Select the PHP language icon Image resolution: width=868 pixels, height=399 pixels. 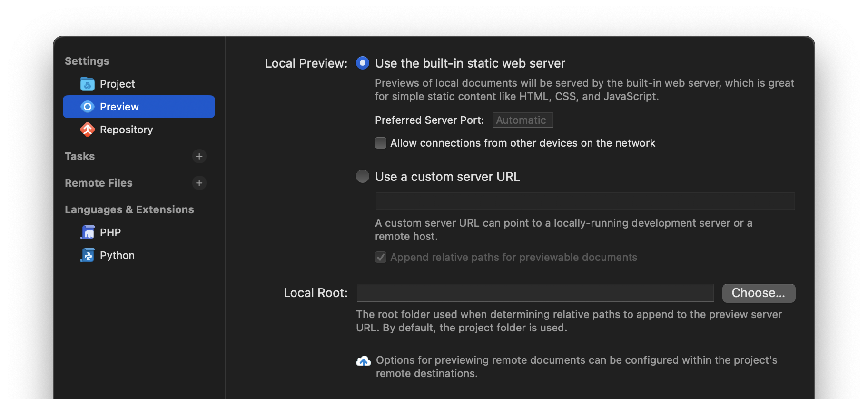click(88, 232)
